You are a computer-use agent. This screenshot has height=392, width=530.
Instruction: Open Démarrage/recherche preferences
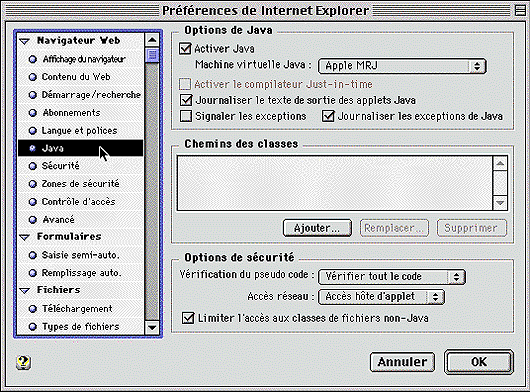coord(80,95)
